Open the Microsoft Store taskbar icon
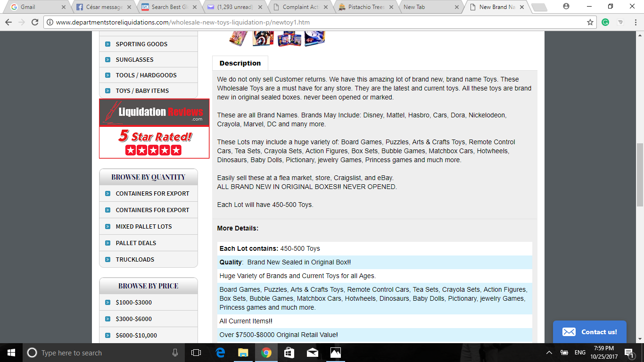 289,353
